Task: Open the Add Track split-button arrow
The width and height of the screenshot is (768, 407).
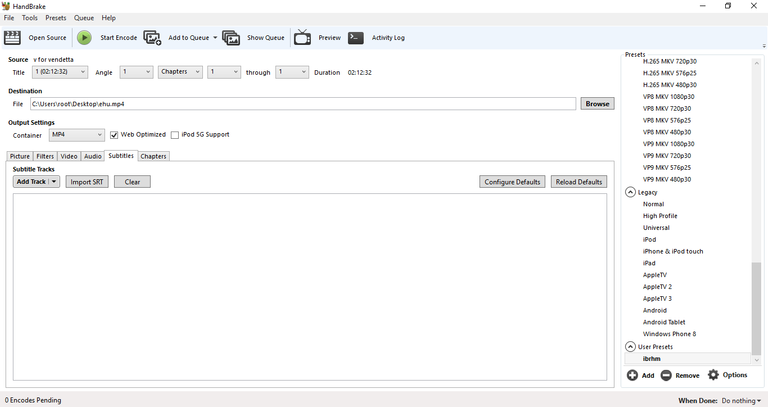Action: coord(54,182)
